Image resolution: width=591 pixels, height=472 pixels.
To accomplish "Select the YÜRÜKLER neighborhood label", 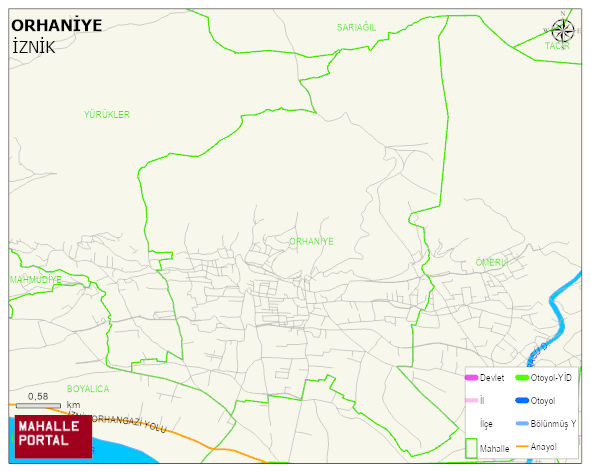I will pos(107,114).
